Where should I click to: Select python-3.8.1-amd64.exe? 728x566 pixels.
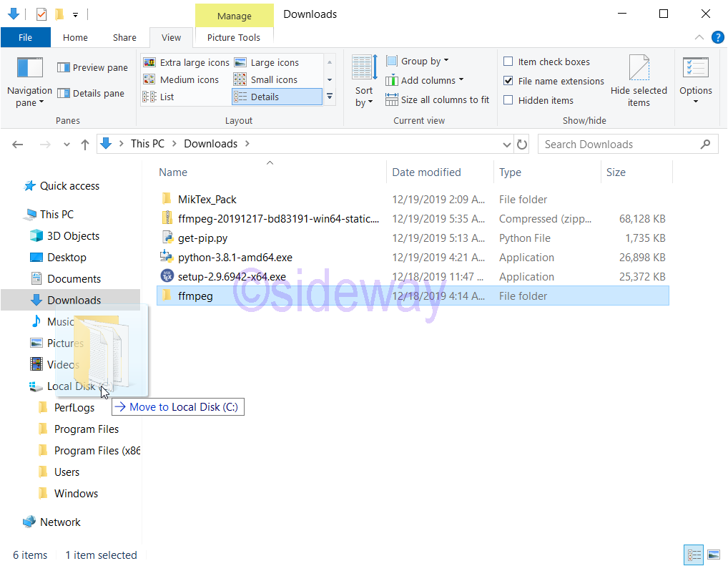(413, 257)
